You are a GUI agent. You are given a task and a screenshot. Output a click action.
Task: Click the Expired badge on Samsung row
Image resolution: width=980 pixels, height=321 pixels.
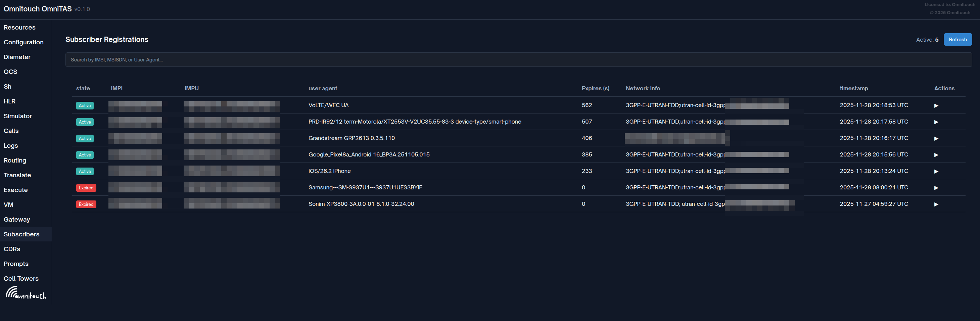click(86, 188)
